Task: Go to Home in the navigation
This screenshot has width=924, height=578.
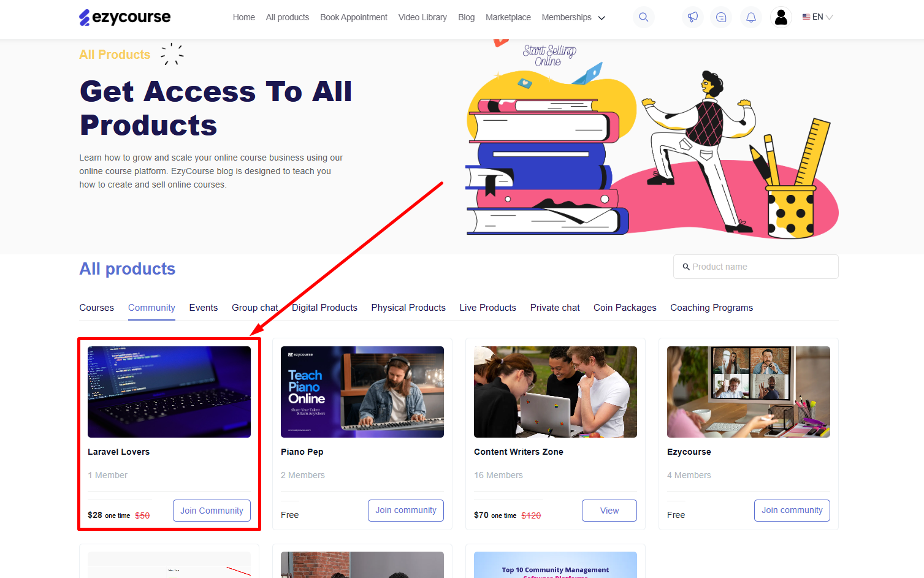Action: click(x=243, y=17)
